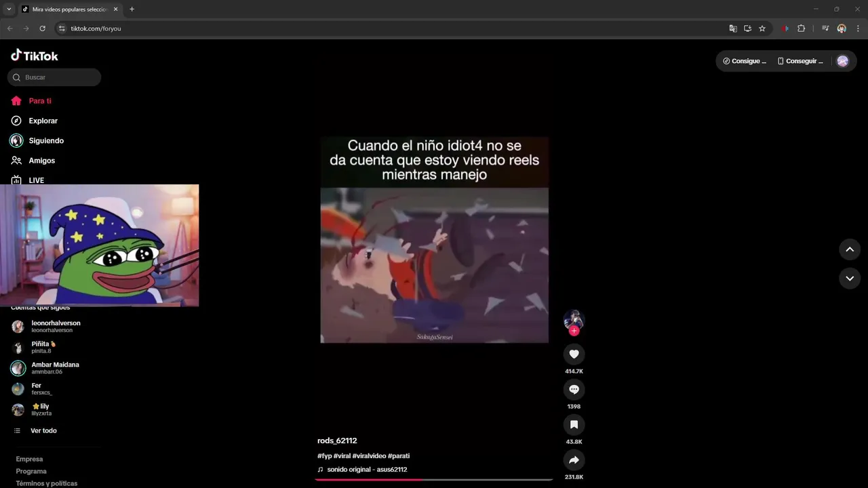Click the address bar URL tiktok.com/foryou
This screenshot has width=868, height=488.
pos(96,28)
